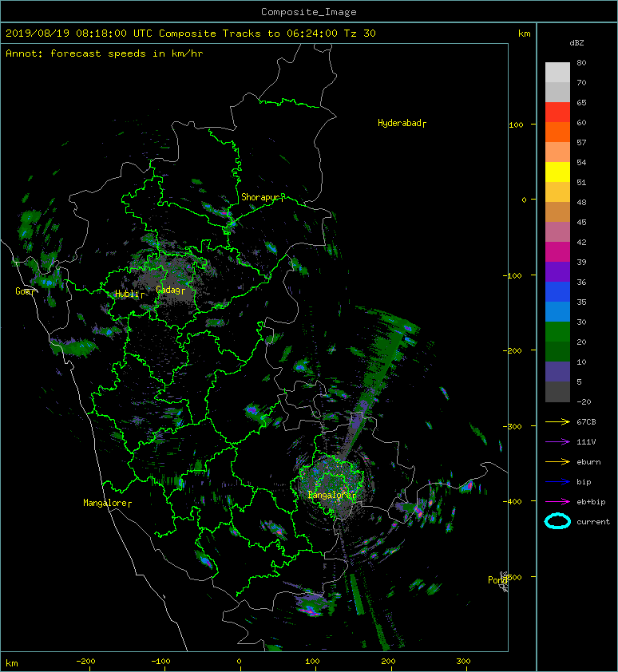Click the light orange 57–54 dBZ band
This screenshot has width=618, height=672.
pyautogui.click(x=557, y=152)
